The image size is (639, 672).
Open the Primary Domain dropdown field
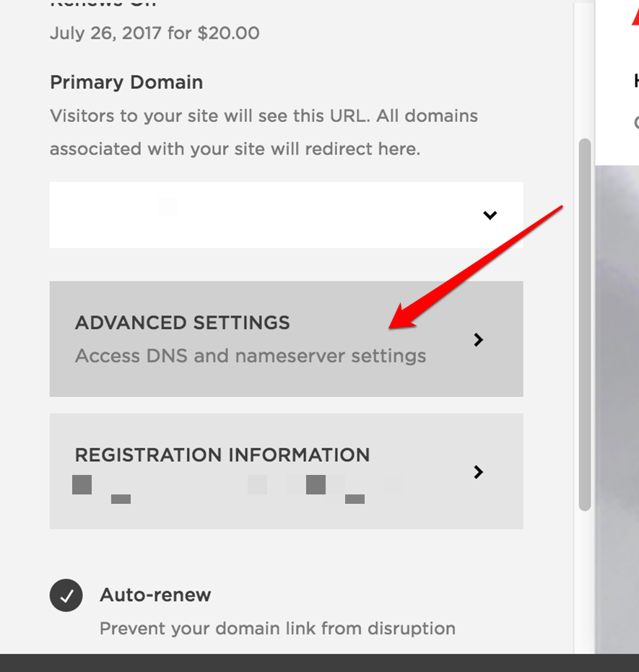point(286,214)
